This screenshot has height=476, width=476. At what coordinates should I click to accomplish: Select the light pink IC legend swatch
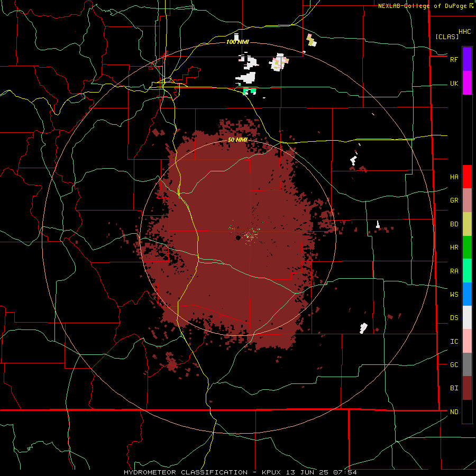(x=467, y=341)
